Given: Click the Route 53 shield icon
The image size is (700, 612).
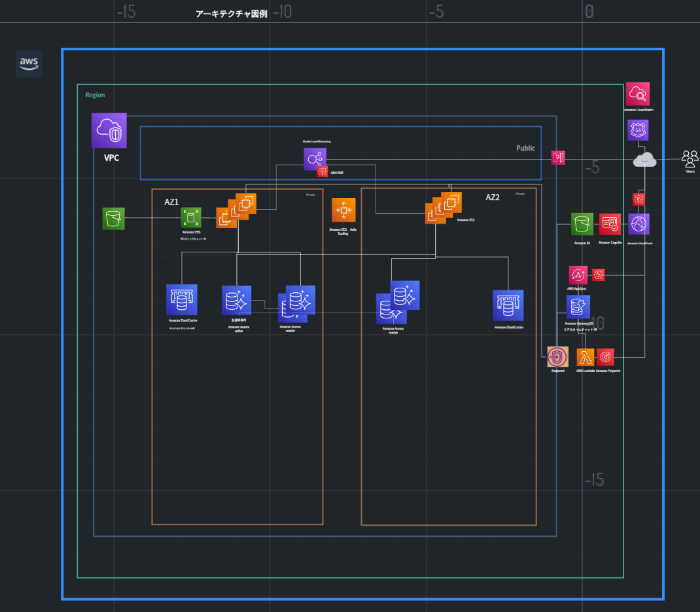Looking at the screenshot, I should (x=638, y=130).
